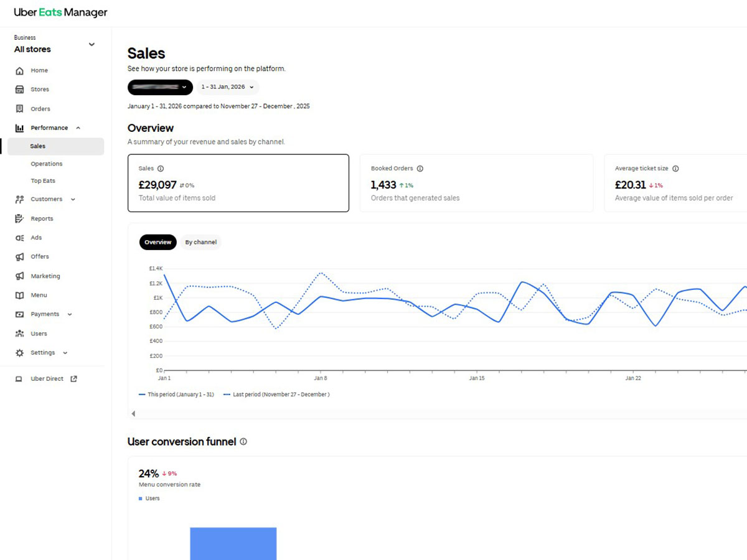Select the Ads megaphone icon

19,237
